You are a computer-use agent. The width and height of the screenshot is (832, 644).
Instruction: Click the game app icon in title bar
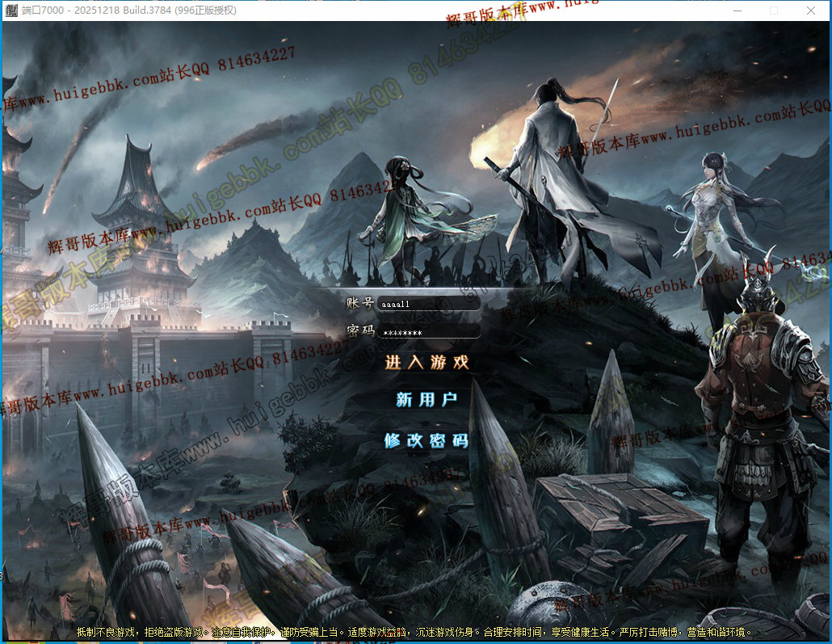point(11,11)
